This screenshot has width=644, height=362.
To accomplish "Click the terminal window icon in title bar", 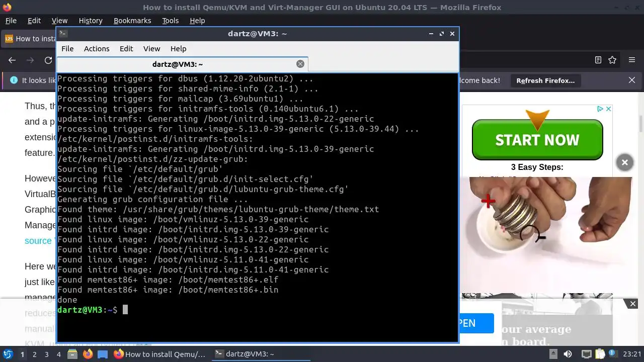I will (63, 34).
